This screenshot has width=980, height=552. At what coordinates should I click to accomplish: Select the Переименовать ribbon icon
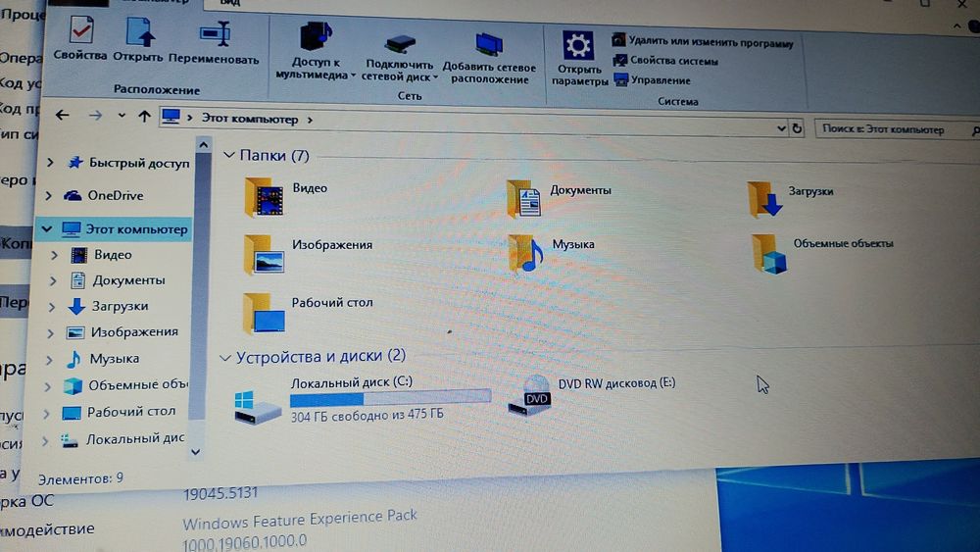pyautogui.click(x=215, y=33)
